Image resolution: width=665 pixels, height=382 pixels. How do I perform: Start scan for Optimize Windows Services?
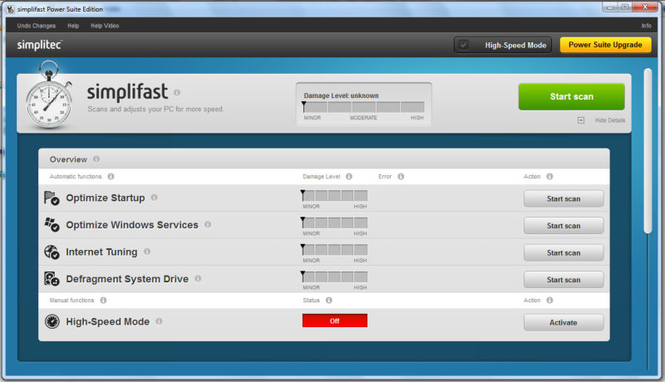coord(563,226)
